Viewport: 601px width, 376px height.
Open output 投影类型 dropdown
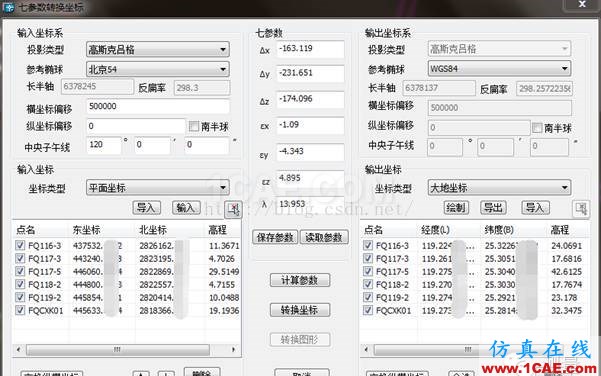[499, 49]
